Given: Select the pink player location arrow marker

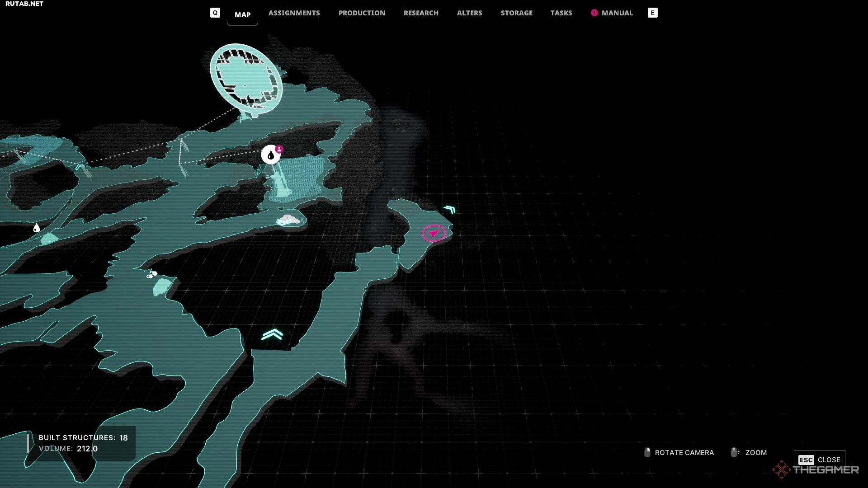Looking at the screenshot, I should (434, 233).
